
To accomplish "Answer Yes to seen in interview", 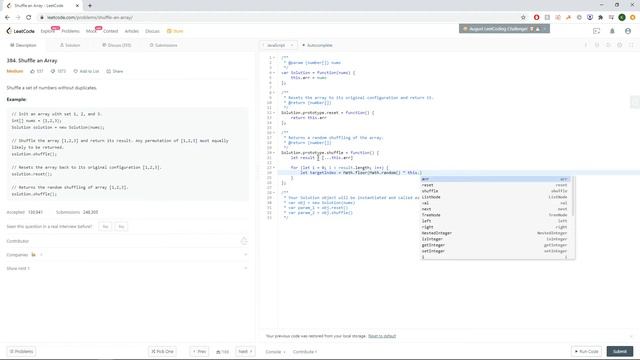I will pos(105,227).
